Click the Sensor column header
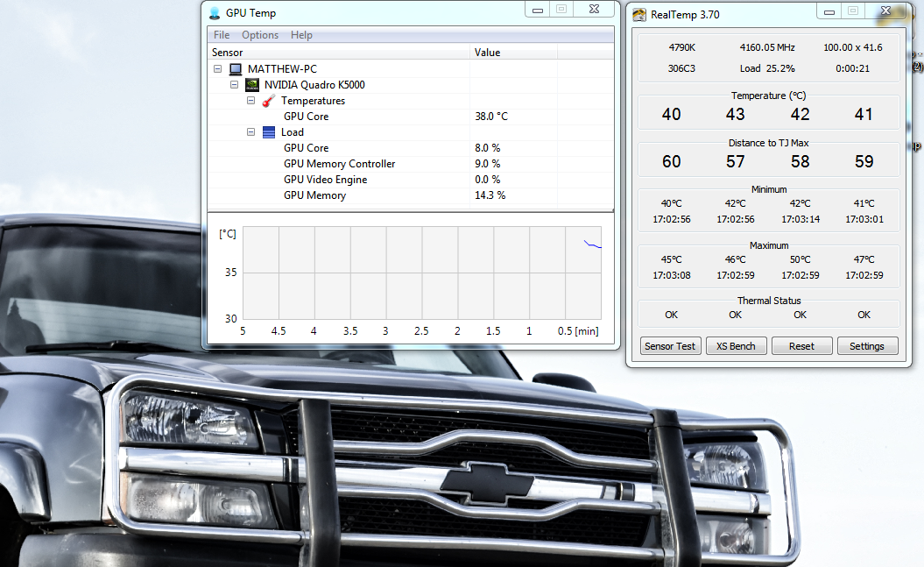924x567 pixels. point(339,53)
